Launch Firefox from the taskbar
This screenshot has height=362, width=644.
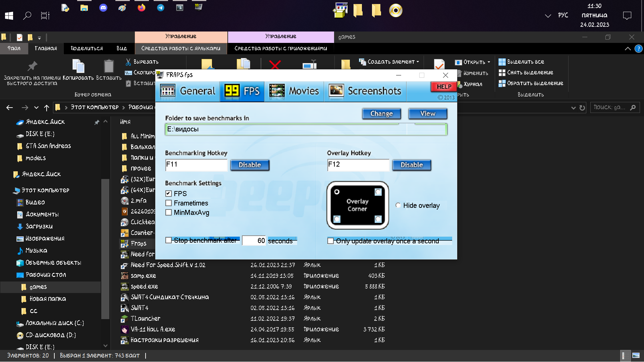pyautogui.click(x=142, y=8)
